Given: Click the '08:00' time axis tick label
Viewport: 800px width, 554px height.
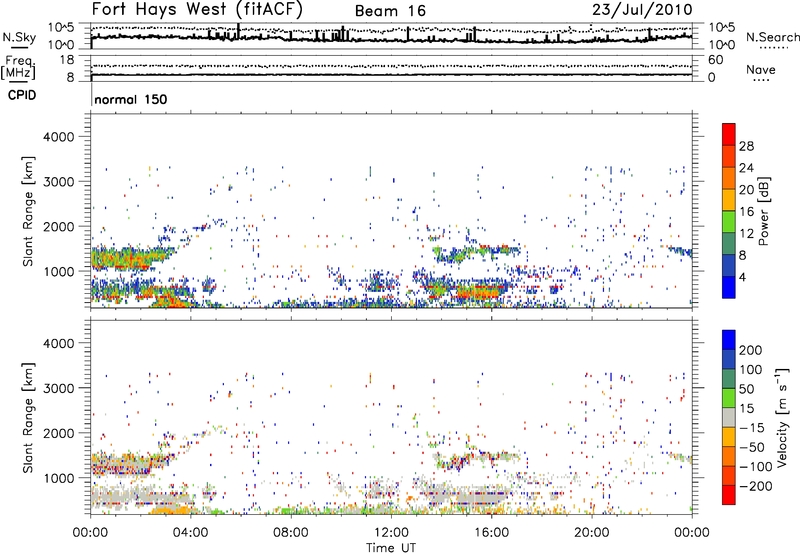Looking at the screenshot, I should pos(291,533).
